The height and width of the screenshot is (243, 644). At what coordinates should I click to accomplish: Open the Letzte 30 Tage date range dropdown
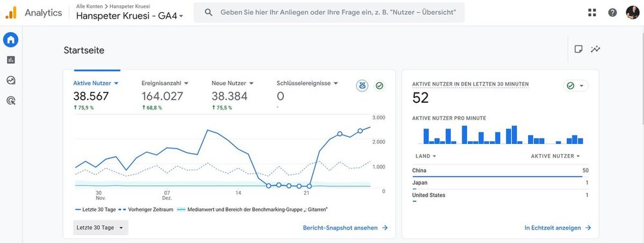pyautogui.click(x=100, y=228)
